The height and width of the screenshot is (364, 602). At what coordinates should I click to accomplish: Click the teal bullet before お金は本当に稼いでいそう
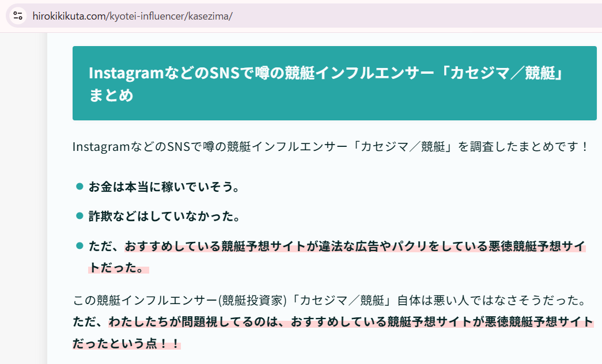click(79, 187)
